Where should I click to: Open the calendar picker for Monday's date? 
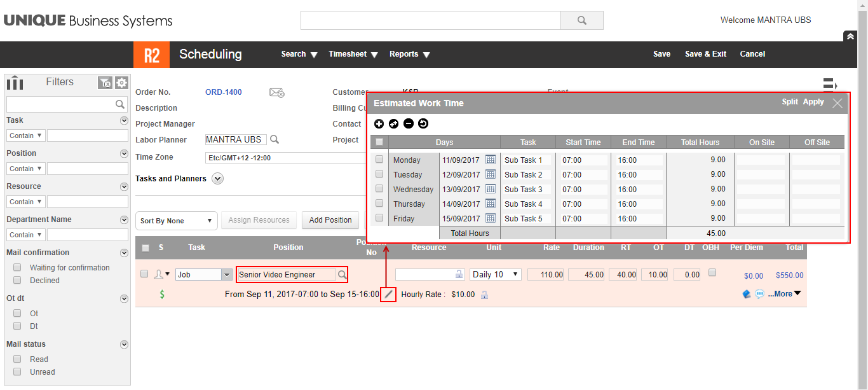pyautogui.click(x=491, y=160)
